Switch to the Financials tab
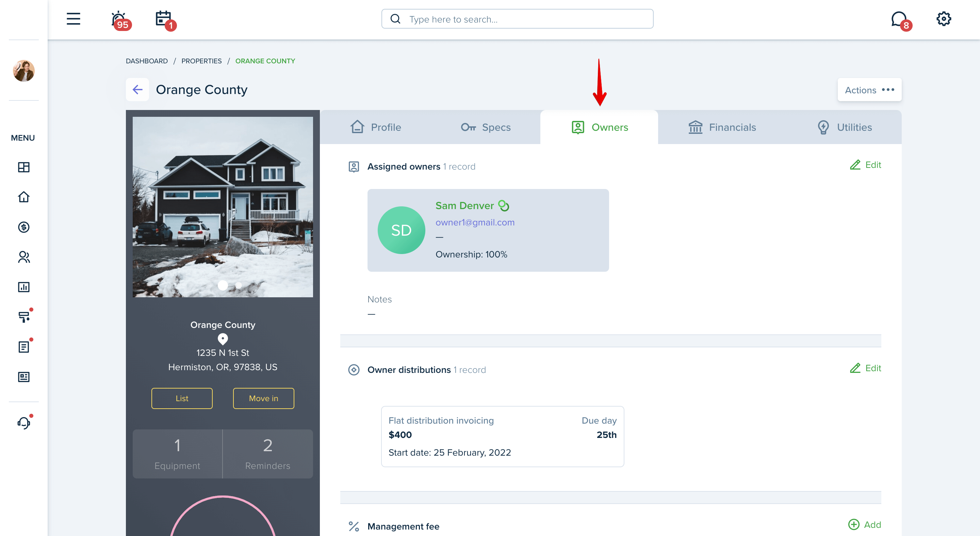Screen dimensions: 980x536 (722, 127)
